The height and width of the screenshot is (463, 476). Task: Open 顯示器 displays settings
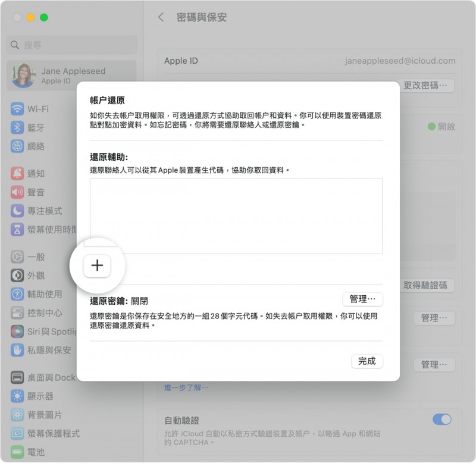pyautogui.click(x=40, y=396)
